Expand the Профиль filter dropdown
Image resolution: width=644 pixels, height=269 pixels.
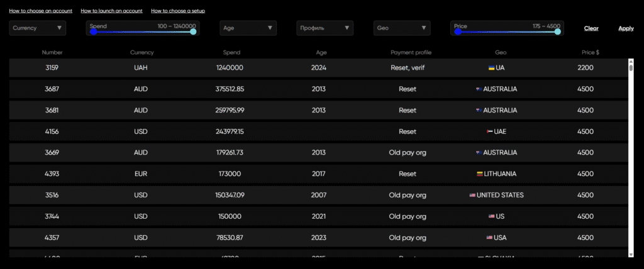325,28
